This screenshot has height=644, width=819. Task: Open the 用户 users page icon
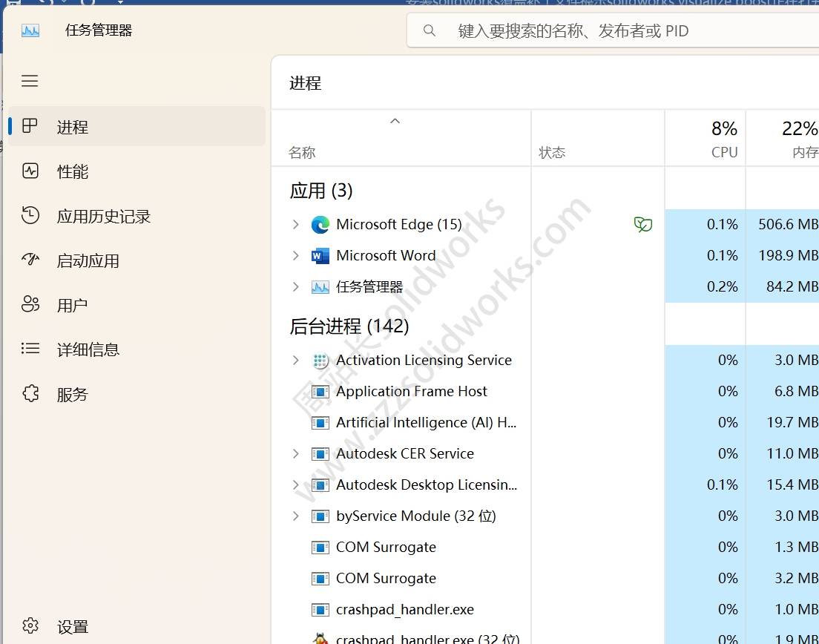pyautogui.click(x=30, y=305)
